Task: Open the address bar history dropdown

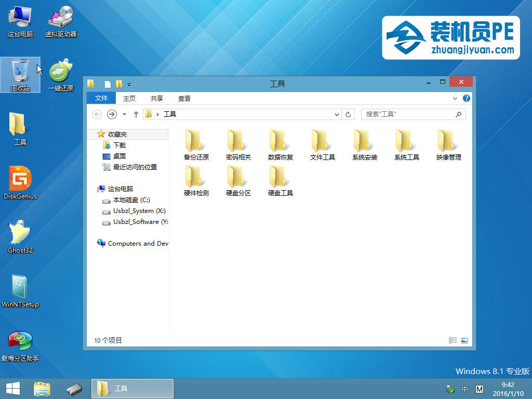Action: tap(337, 114)
